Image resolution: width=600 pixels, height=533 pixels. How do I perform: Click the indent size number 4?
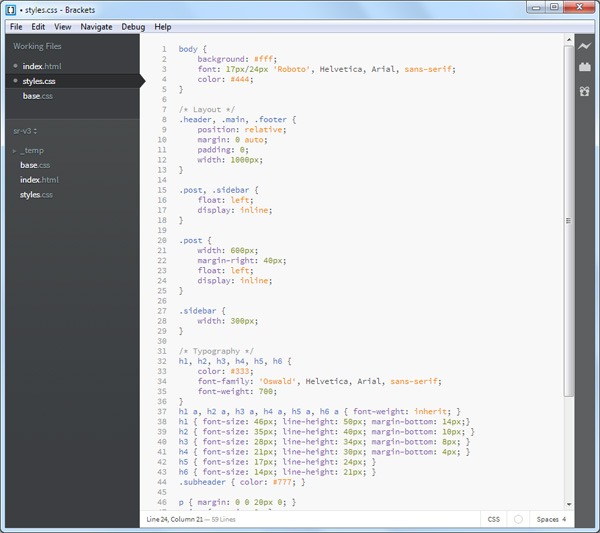point(564,520)
